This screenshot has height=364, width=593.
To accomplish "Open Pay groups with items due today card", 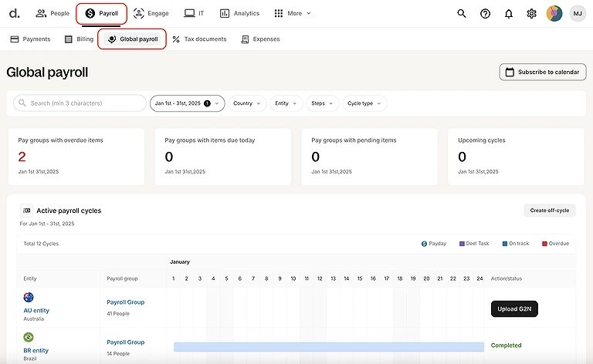I will [x=222, y=157].
